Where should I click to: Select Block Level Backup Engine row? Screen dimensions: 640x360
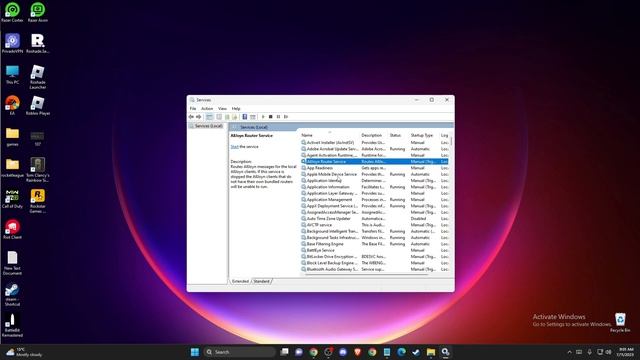pos(374,263)
